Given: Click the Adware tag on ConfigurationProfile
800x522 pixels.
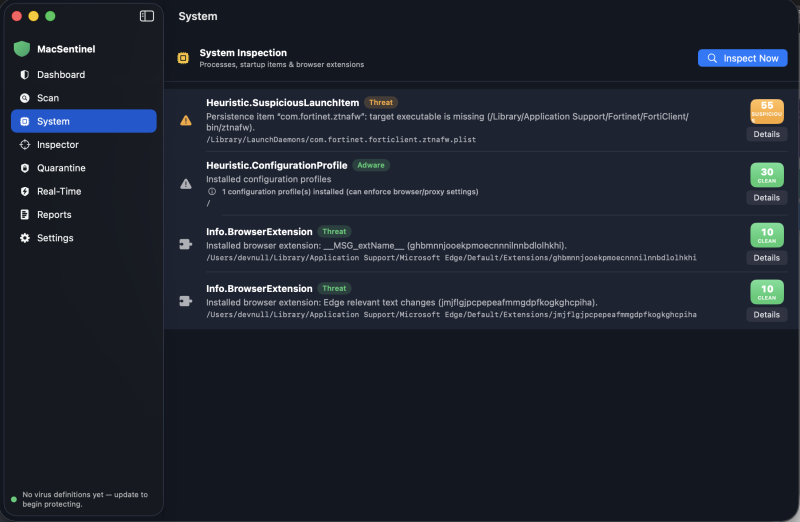Looking at the screenshot, I should pos(371,165).
